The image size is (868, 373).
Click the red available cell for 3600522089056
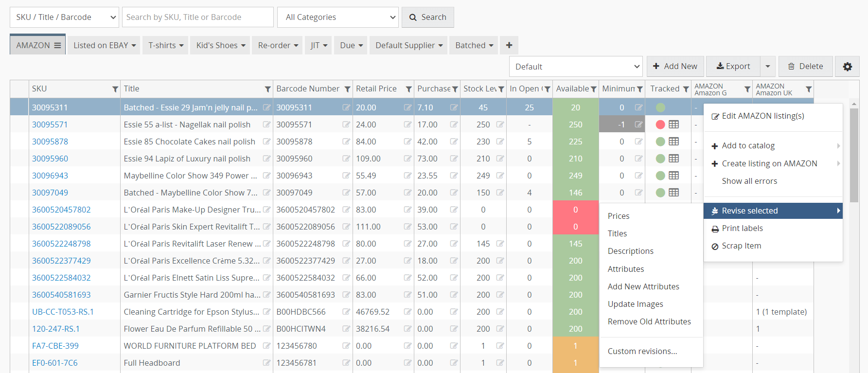click(575, 227)
